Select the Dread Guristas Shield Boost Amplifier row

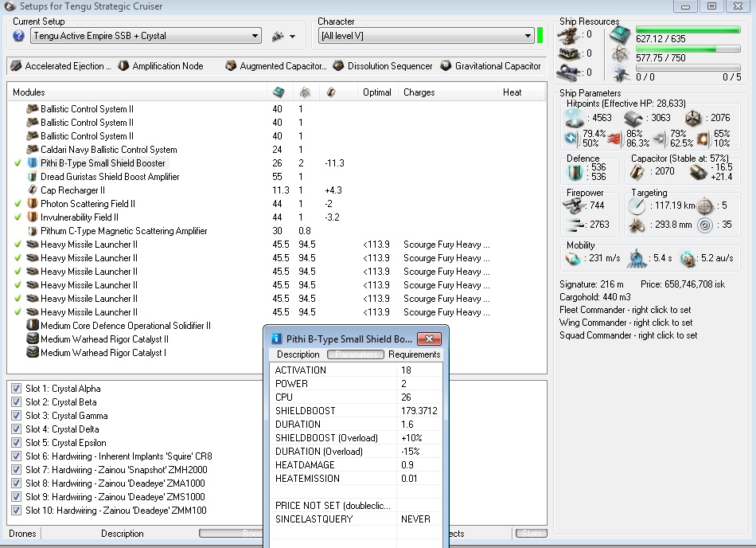coord(110,177)
